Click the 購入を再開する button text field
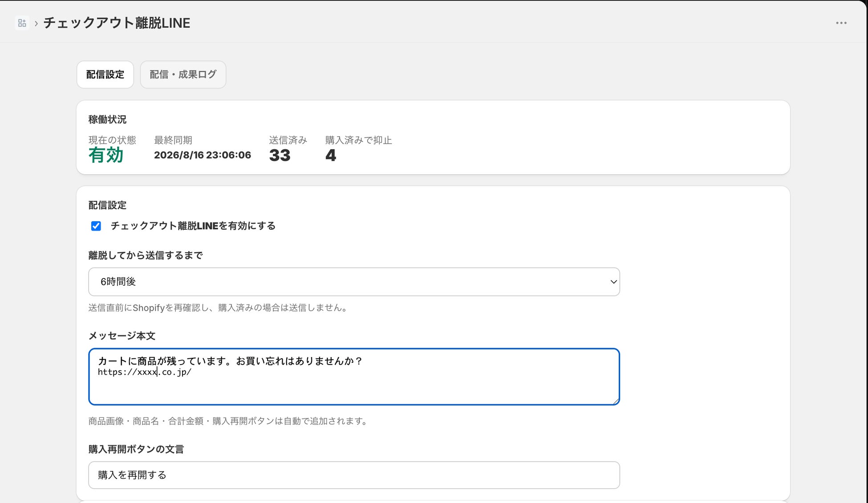Image resolution: width=868 pixels, height=503 pixels. (354, 475)
